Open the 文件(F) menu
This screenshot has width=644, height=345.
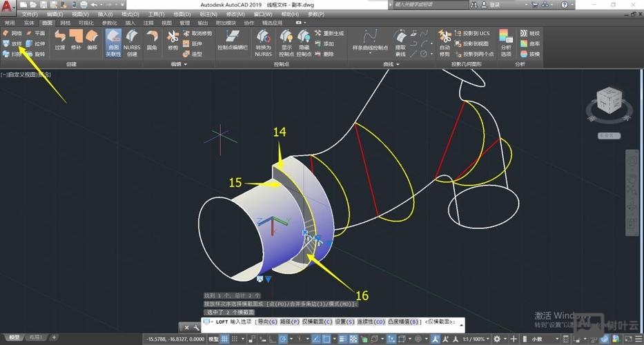tap(30, 14)
